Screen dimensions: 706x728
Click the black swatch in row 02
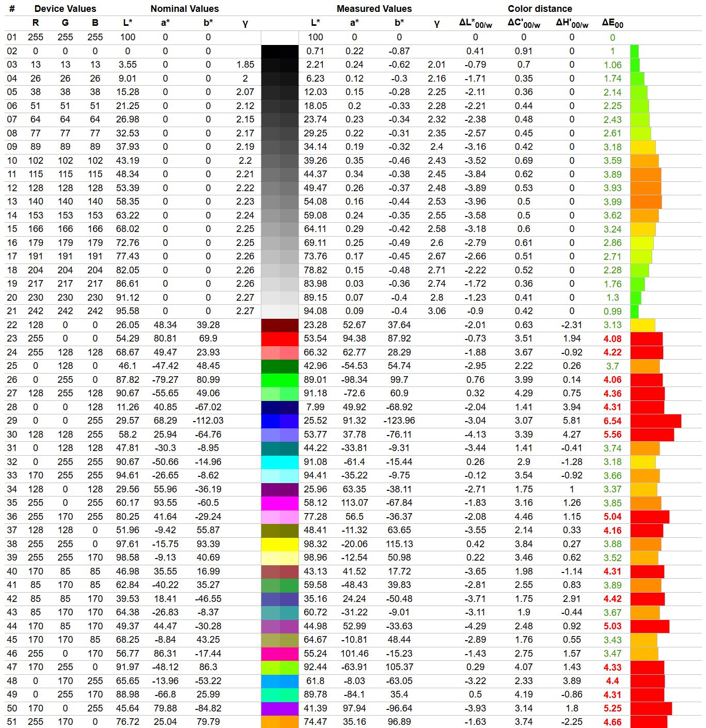(x=279, y=51)
